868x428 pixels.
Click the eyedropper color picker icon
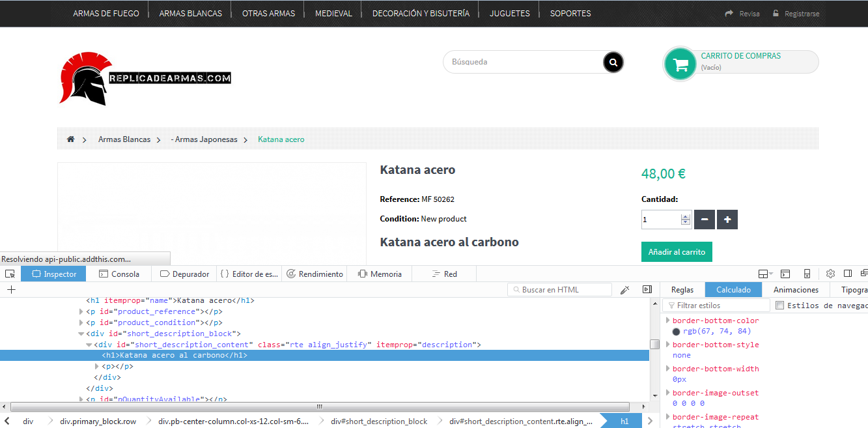pos(624,290)
